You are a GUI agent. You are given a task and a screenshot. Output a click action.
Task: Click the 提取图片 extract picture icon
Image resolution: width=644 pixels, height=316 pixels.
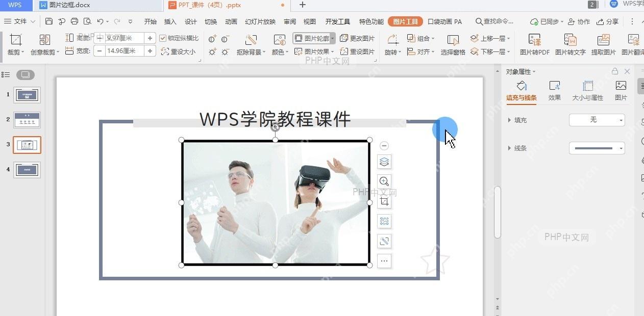click(x=604, y=40)
